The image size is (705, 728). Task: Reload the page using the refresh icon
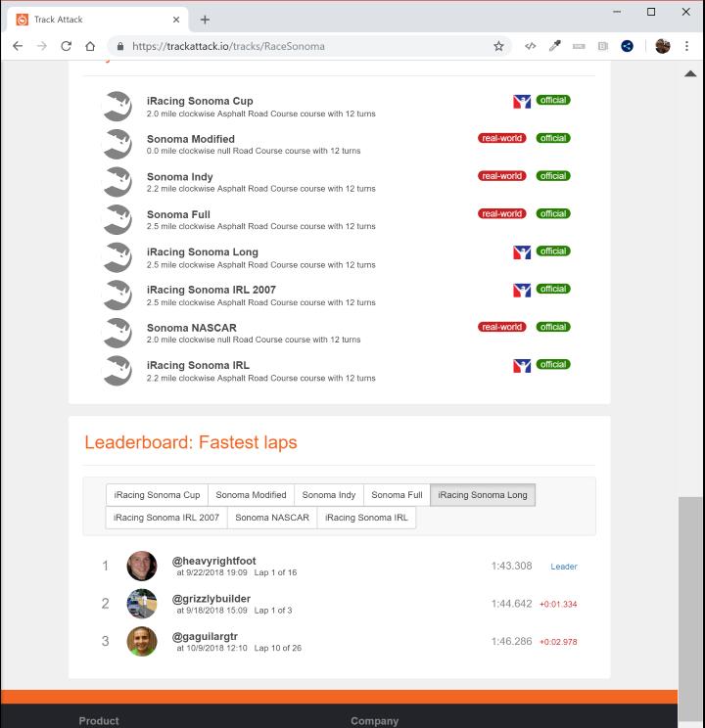pos(66,46)
